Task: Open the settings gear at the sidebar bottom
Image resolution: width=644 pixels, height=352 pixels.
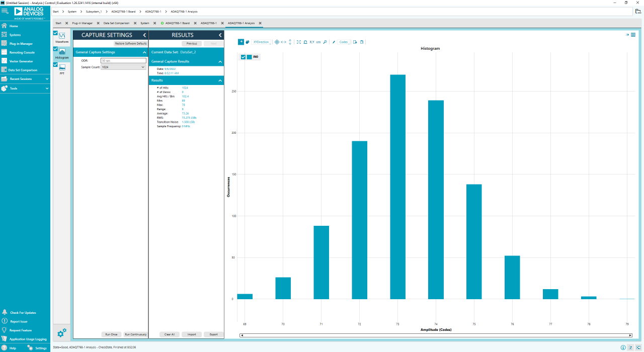Action: pos(61,333)
